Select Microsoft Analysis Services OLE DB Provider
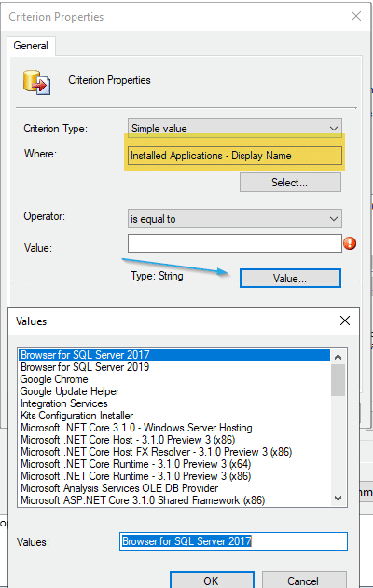Viewport: 373px width, 588px height. [174, 488]
